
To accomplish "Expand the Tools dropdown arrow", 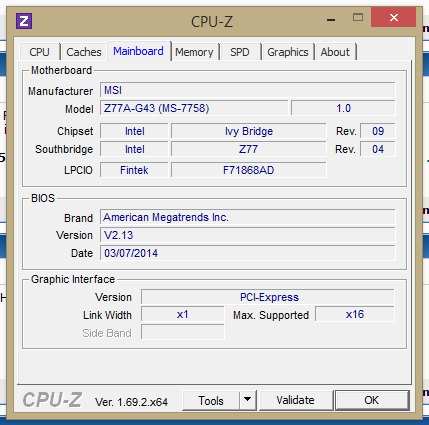I will (247, 400).
